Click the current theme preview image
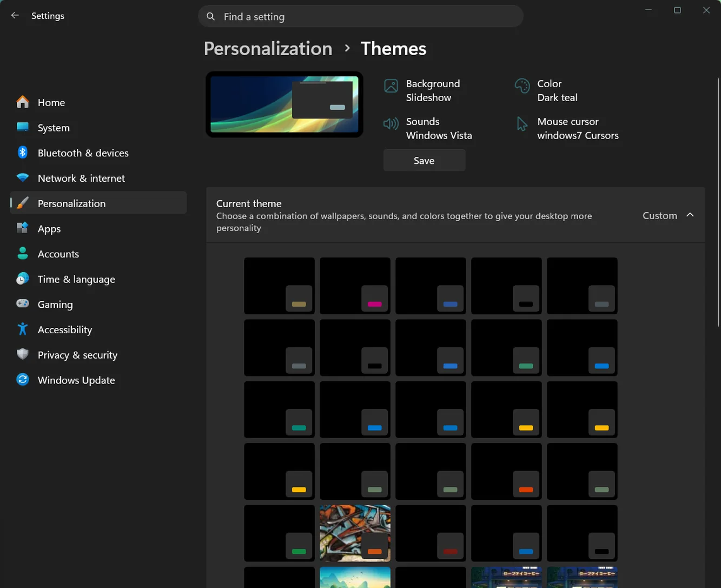 285,104
